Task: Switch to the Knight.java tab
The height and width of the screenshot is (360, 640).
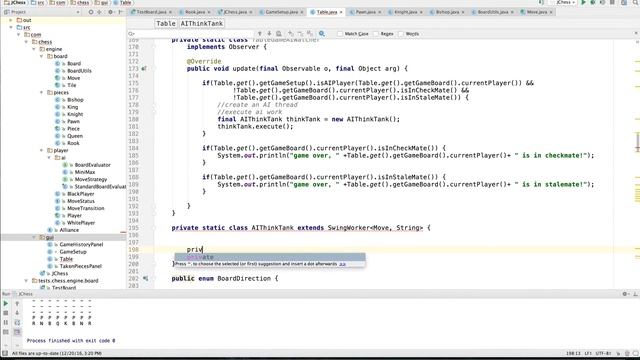Action: click(405, 12)
